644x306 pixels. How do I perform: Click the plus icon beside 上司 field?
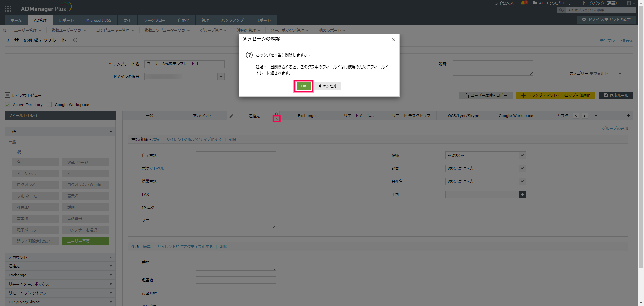522,194
